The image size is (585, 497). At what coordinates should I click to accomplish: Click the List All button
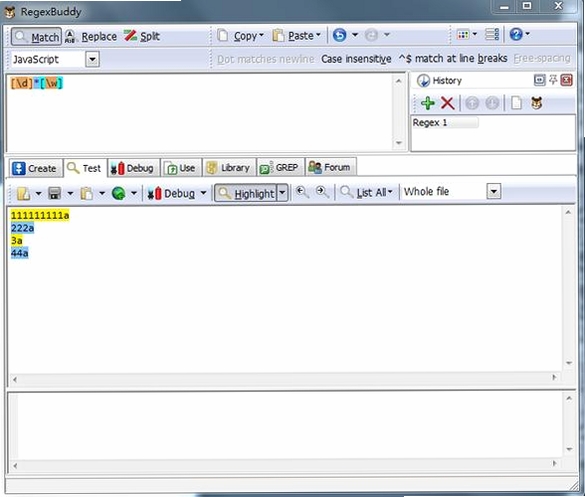366,193
